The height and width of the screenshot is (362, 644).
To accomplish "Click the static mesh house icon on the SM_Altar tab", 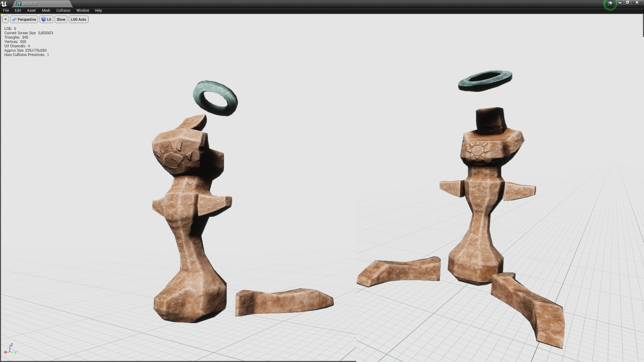I will tap(18, 4).
